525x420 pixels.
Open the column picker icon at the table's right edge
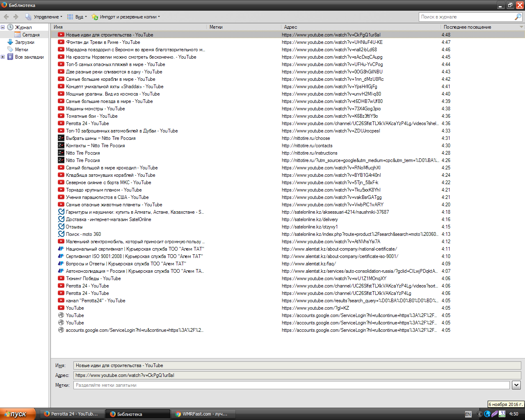[522, 27]
